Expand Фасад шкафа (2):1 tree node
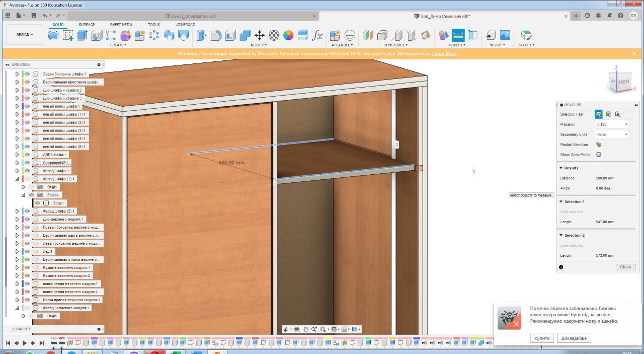 (x=17, y=211)
